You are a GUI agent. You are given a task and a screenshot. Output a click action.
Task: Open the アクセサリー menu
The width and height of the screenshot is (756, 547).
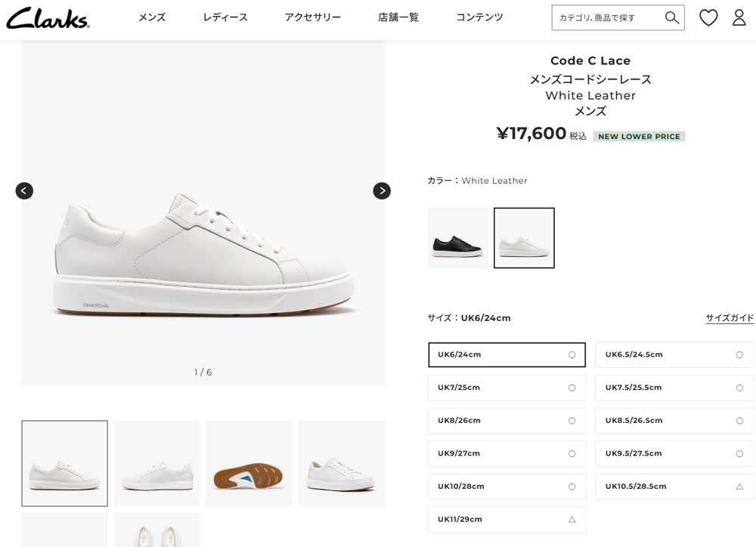[312, 18]
